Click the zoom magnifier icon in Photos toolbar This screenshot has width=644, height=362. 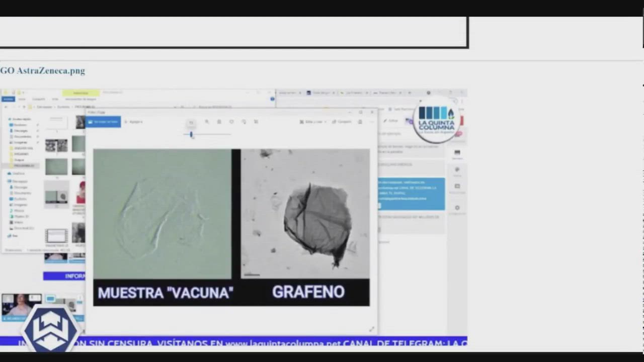[x=207, y=122]
